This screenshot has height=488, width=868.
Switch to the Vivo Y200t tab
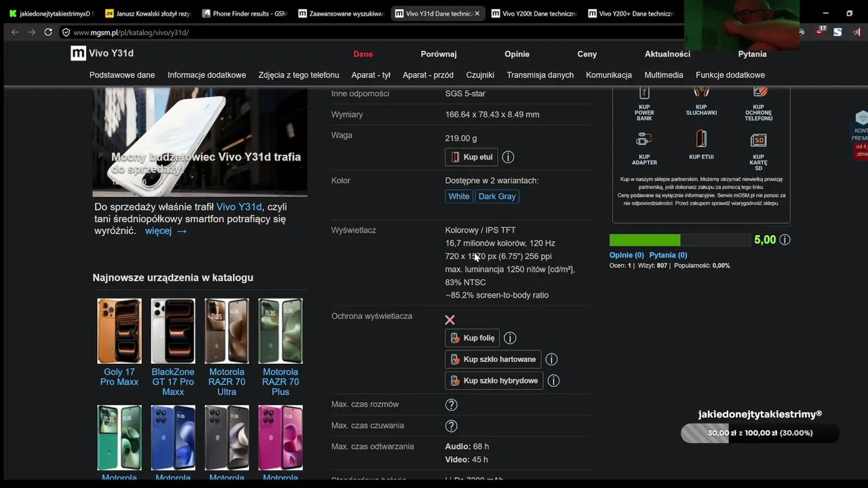pyautogui.click(x=534, y=14)
